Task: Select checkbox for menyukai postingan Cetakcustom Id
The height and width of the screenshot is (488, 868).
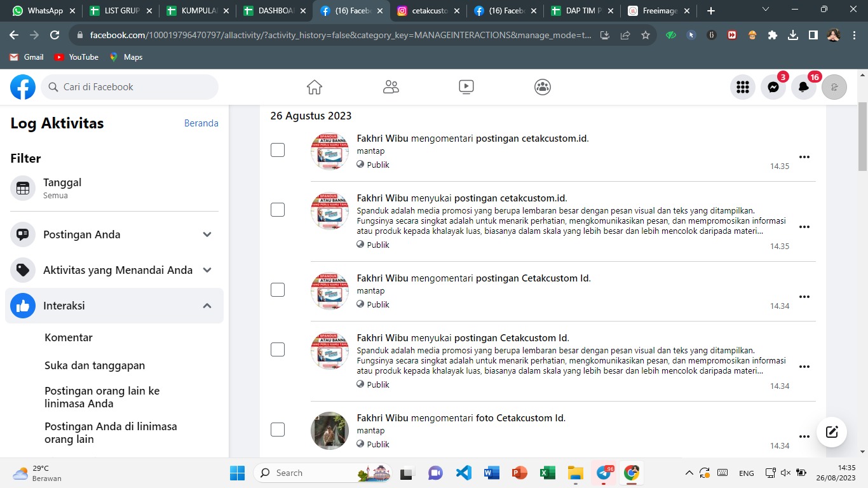Action: pos(278,349)
